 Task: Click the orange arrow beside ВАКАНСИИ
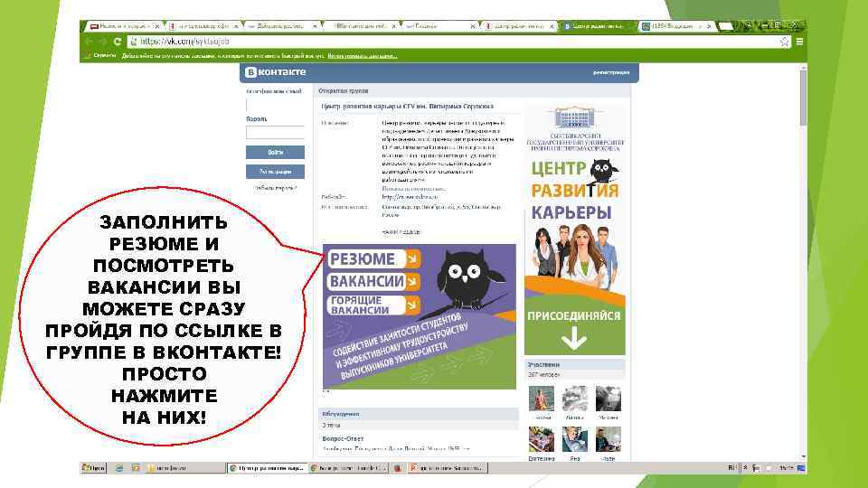click(412, 282)
